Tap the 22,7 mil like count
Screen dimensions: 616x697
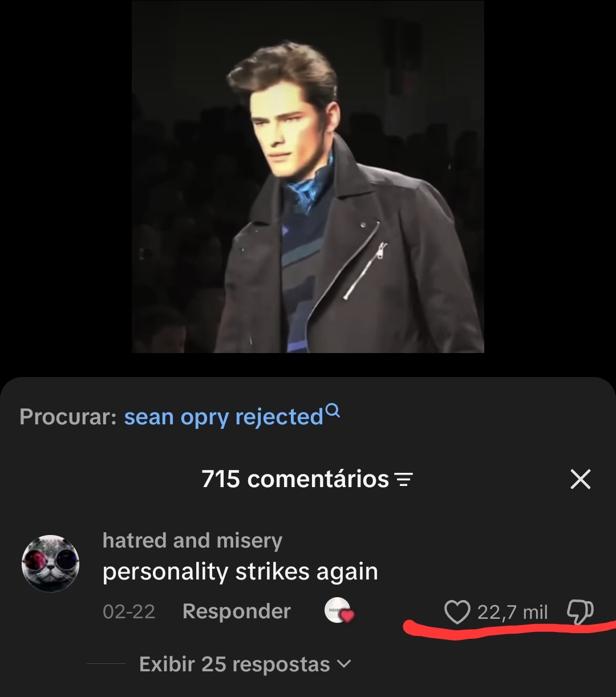(x=512, y=613)
